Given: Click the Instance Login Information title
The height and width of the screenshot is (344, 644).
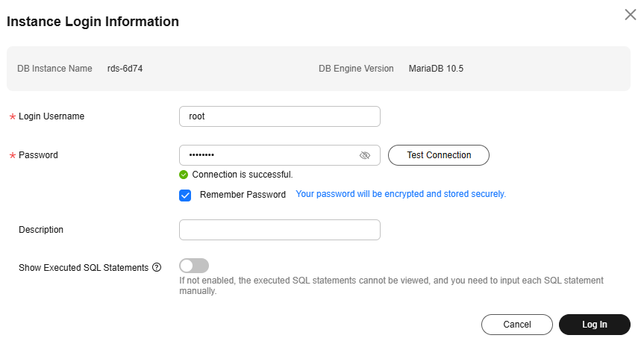Looking at the screenshot, I should [93, 22].
